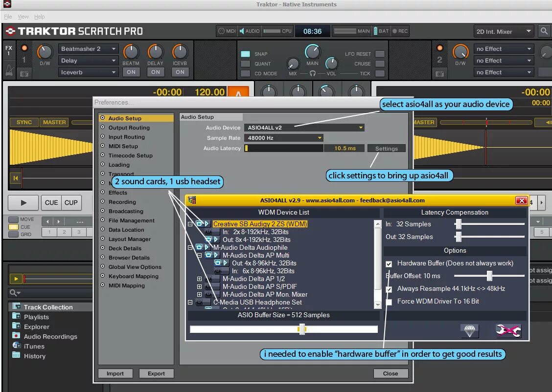The image size is (552, 392).
Task: Toggle Always Resample 44.1kHz <-> 48kHz checkbox
Action: point(389,289)
